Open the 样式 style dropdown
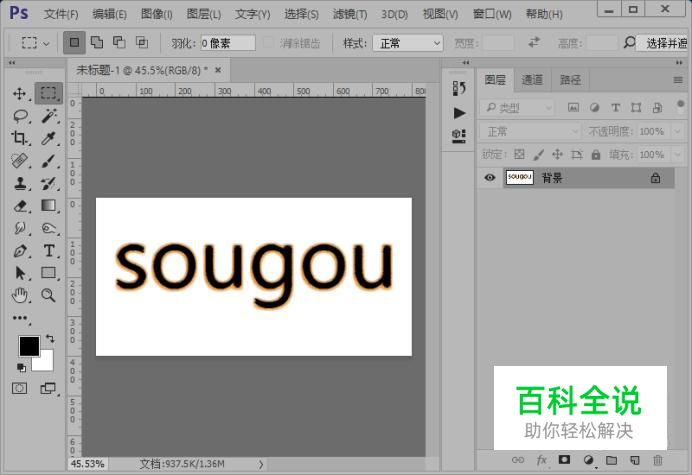This screenshot has height=475, width=692. tap(408, 43)
